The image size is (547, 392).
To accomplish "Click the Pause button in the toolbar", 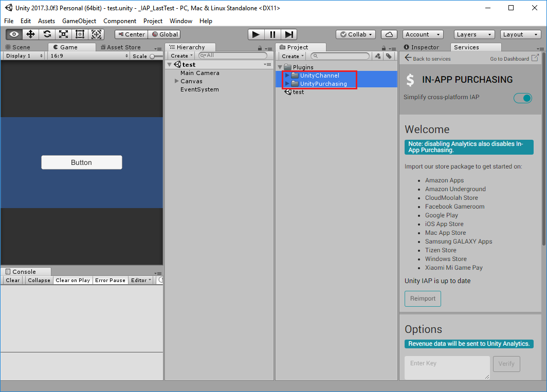I will click(272, 34).
